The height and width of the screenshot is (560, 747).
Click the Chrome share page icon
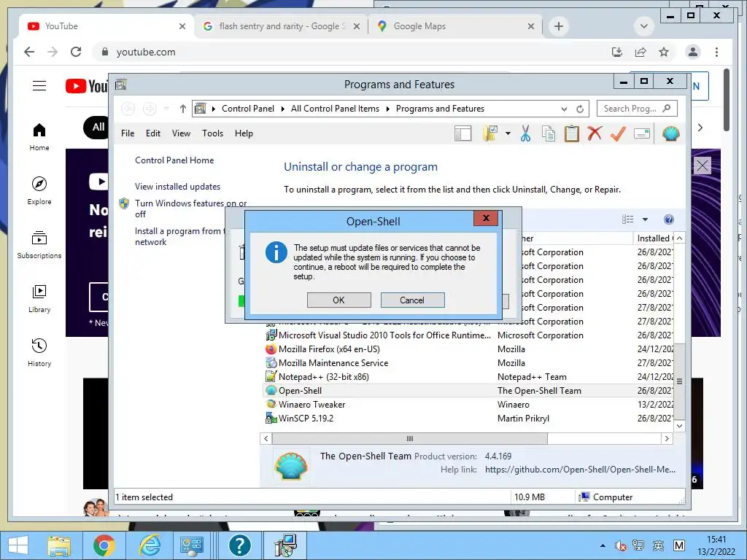(640, 52)
